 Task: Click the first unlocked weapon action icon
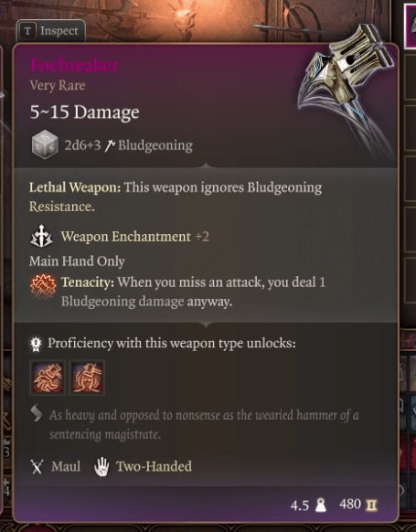tap(48, 378)
